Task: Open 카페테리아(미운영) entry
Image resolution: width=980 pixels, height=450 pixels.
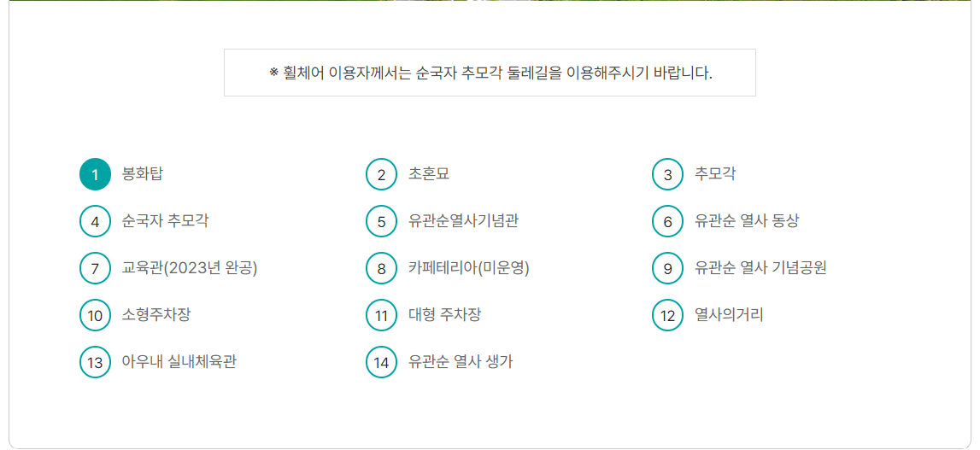Action: (x=469, y=267)
